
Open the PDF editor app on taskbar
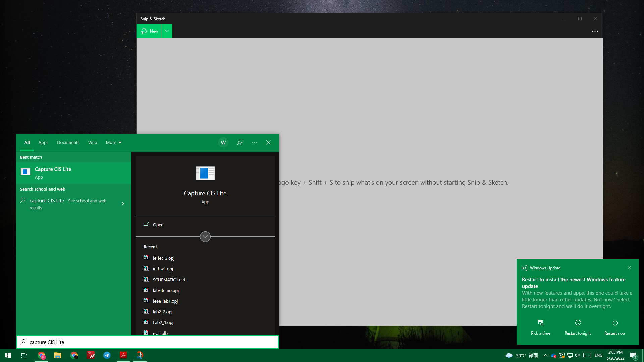[91, 355]
